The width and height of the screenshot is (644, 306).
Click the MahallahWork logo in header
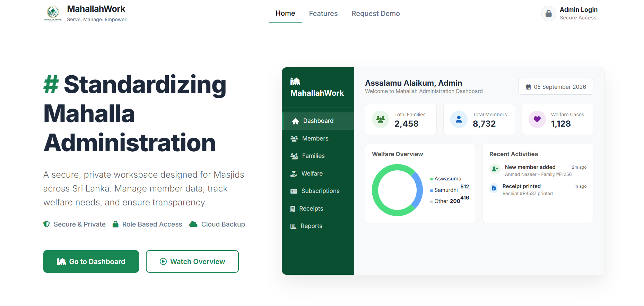pos(53,14)
